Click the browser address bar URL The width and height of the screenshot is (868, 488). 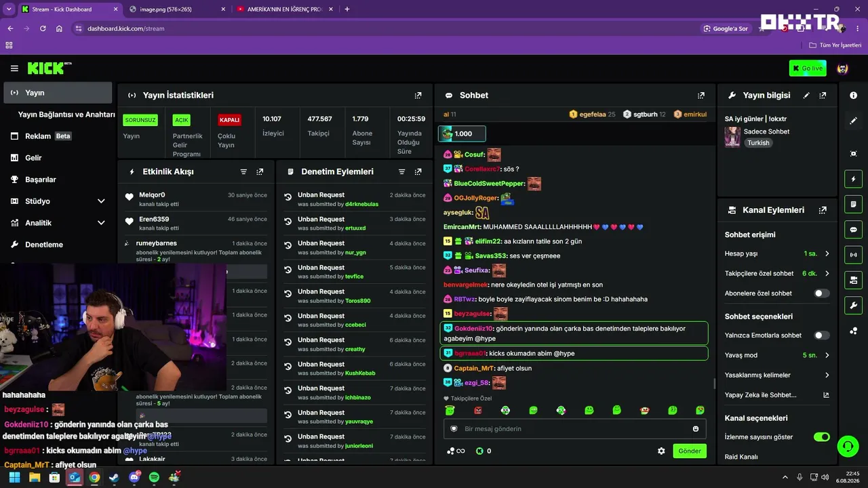pyautogui.click(x=126, y=28)
